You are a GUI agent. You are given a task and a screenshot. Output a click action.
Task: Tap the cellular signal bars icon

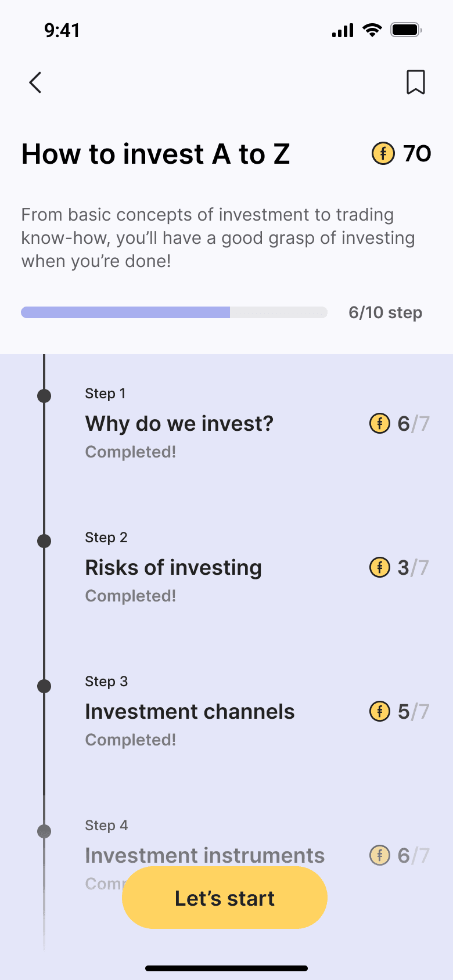click(x=343, y=31)
